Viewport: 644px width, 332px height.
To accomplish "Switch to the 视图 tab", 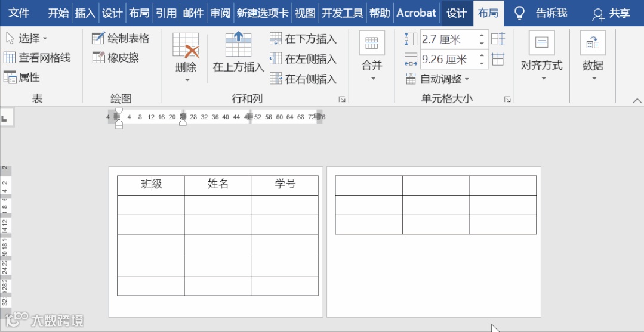I will [x=304, y=13].
